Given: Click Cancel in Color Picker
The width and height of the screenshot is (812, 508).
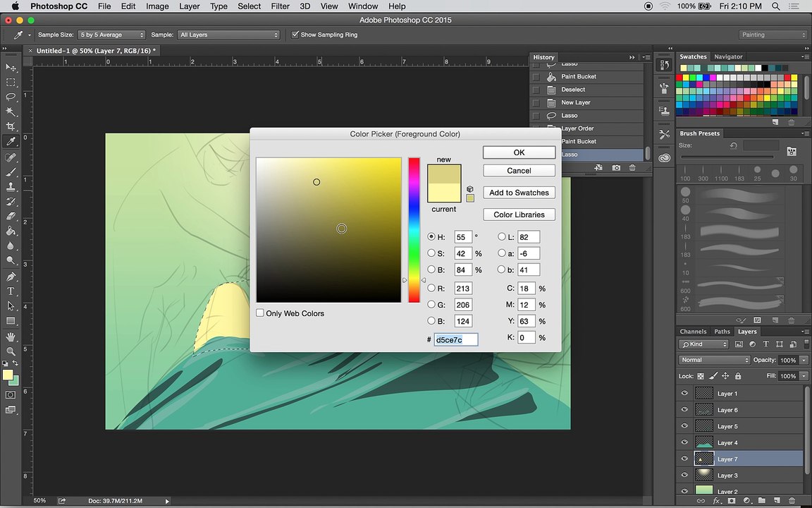Looking at the screenshot, I should [519, 171].
